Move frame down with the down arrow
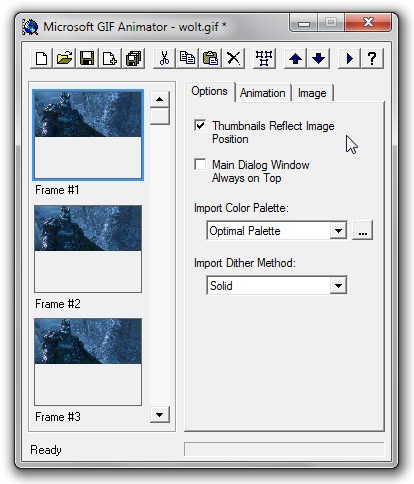414x484 pixels. (318, 59)
